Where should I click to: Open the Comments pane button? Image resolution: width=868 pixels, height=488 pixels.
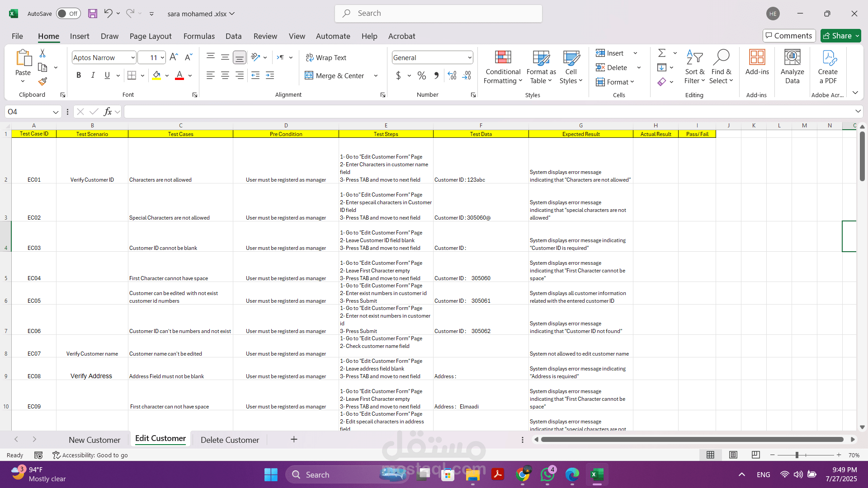[789, 36]
